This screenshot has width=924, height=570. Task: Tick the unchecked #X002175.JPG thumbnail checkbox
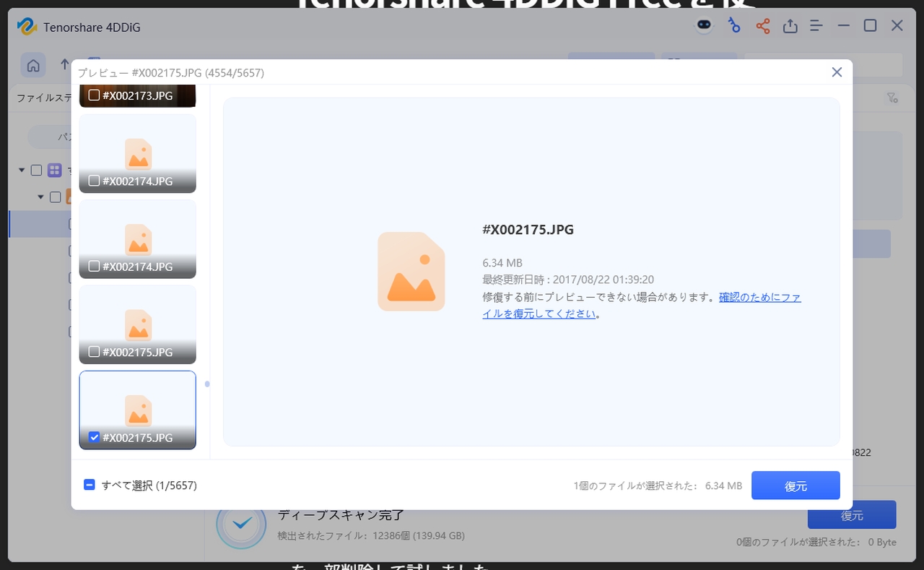(94, 352)
